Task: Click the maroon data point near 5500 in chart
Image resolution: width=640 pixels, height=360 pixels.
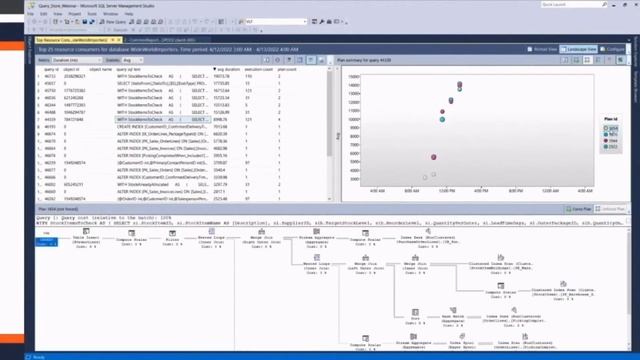Action: pyautogui.click(x=433, y=157)
